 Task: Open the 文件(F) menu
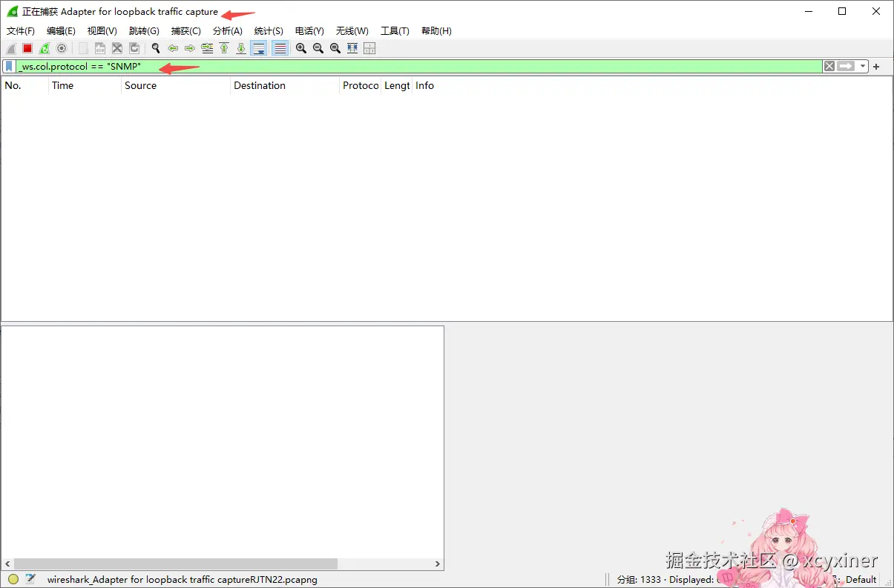tap(21, 31)
